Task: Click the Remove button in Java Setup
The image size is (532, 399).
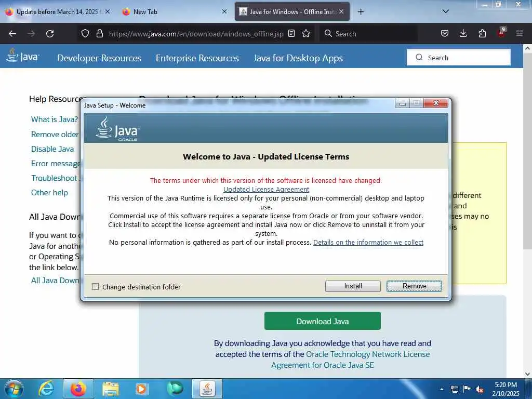Action: 414,286
